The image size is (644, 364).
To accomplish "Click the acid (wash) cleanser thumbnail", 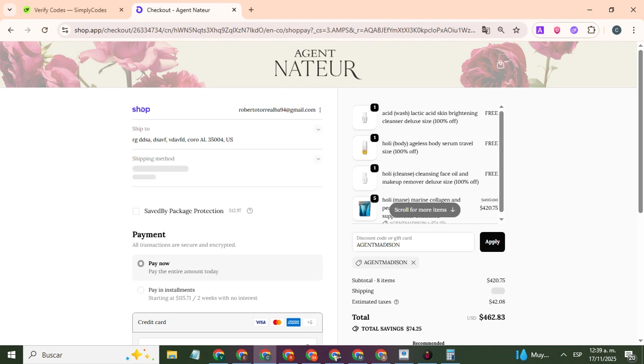I will tap(365, 117).
